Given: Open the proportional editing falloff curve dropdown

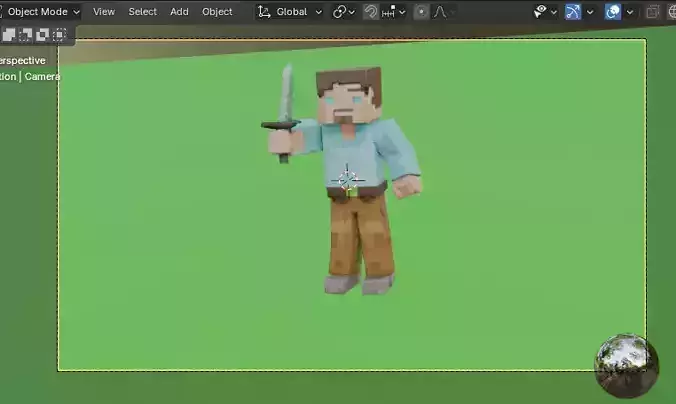Looking at the screenshot, I should coord(444,12).
